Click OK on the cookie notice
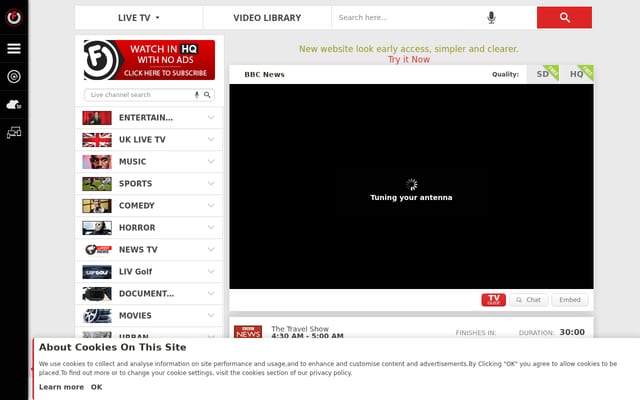Viewport: 640px width, 400px height. click(96, 387)
